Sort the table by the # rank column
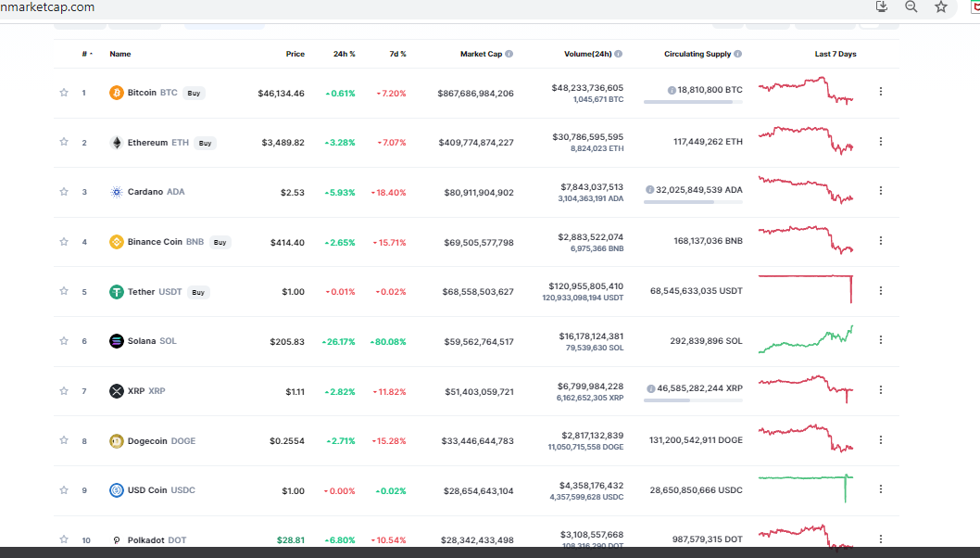This screenshot has height=558, width=980. click(87, 54)
